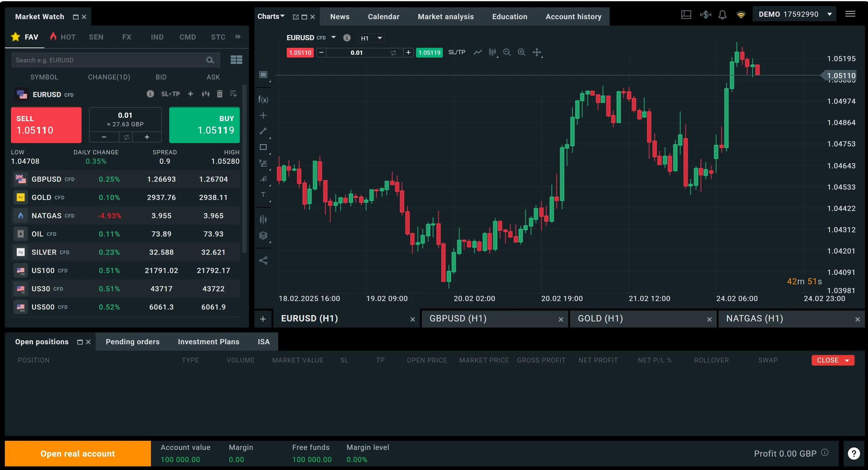Click green 1.05119 buy button on chart
This screenshot has width=868, height=470.
click(429, 53)
